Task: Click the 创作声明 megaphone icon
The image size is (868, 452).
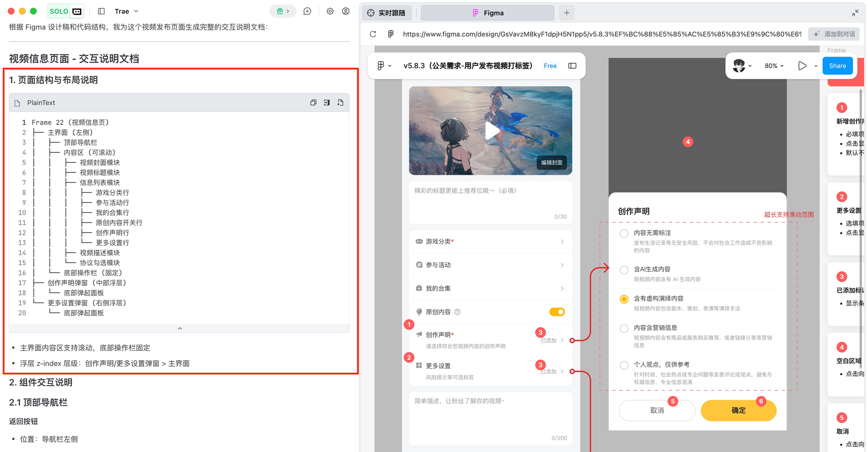Action: 419,334
